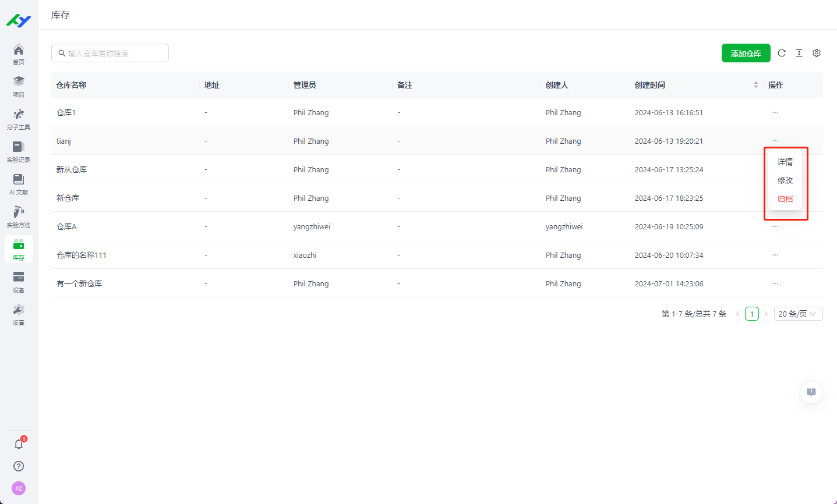Image resolution: width=837 pixels, height=504 pixels.
Task: Open 分子工具 molecule tools icon
Action: pos(19,119)
